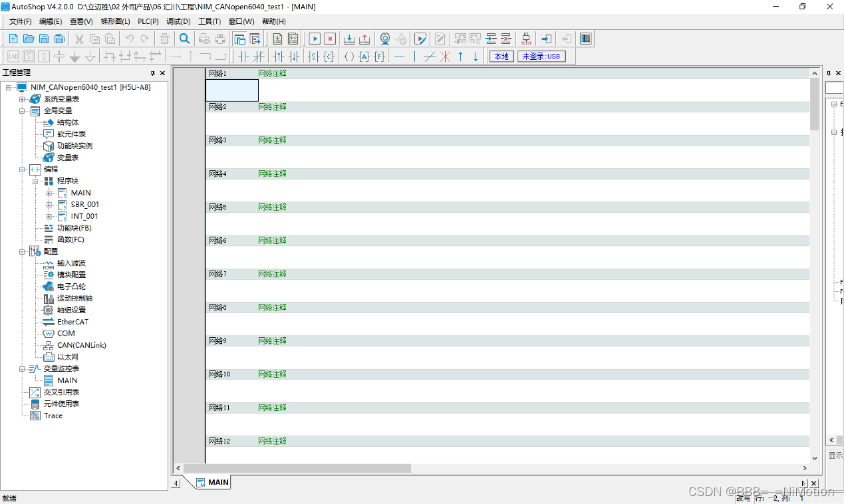Click the insert network row icon
This screenshot has width=844, height=504.
coord(491,39)
